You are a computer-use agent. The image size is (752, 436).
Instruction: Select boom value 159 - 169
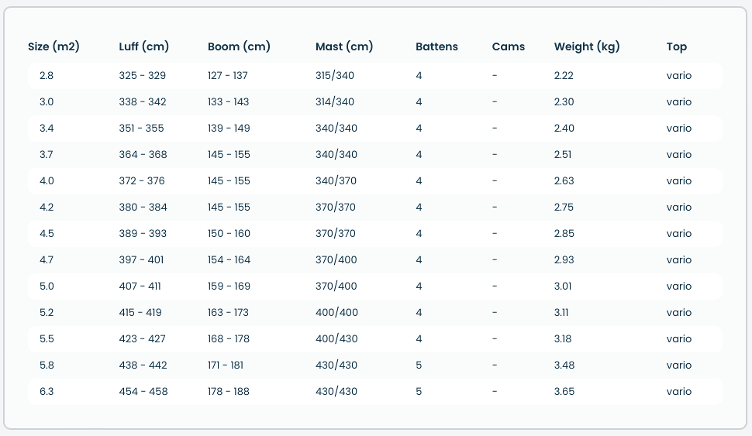[229, 286]
